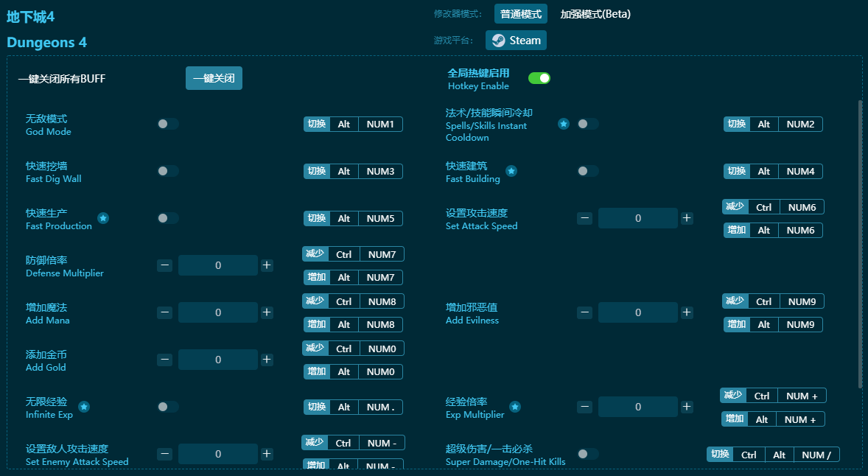Click the star icon beside Spells/Skills Instant Cooldown
The height and width of the screenshot is (476, 868).
point(564,124)
